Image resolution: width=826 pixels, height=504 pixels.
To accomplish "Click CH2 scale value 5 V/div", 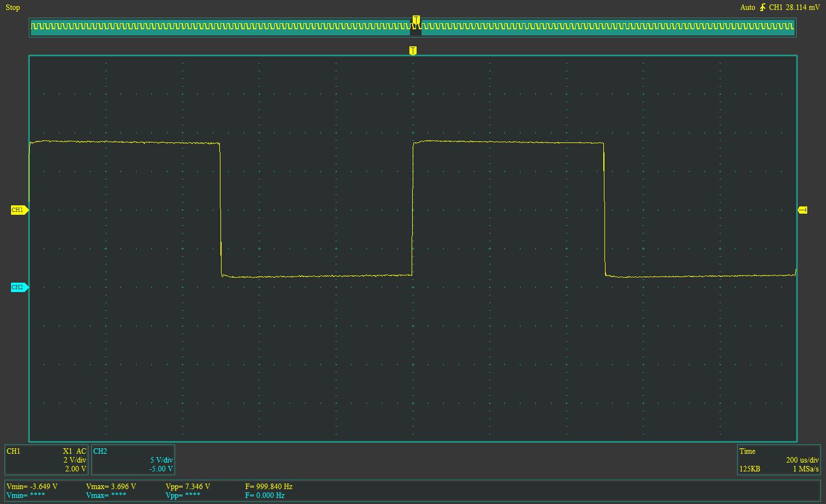I will (161, 460).
